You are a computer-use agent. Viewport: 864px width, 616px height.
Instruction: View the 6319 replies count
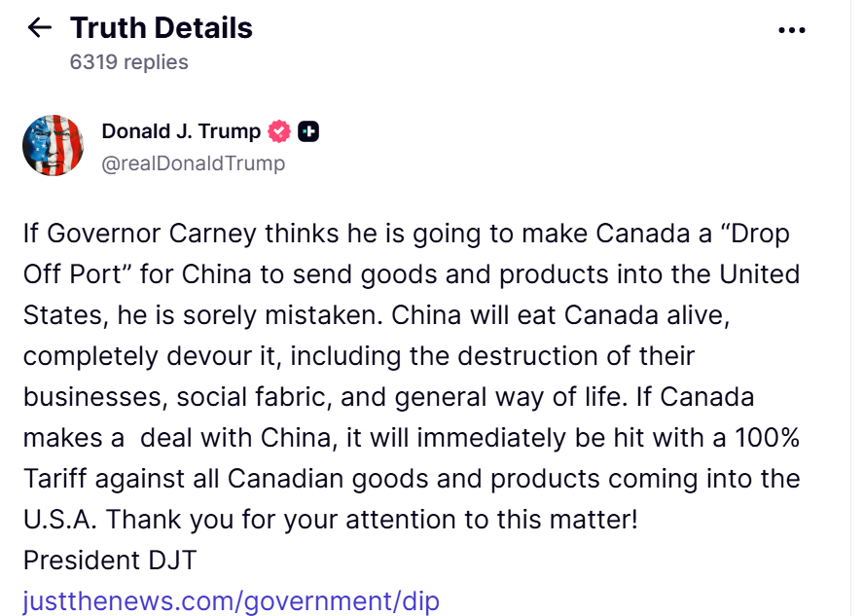click(x=128, y=62)
